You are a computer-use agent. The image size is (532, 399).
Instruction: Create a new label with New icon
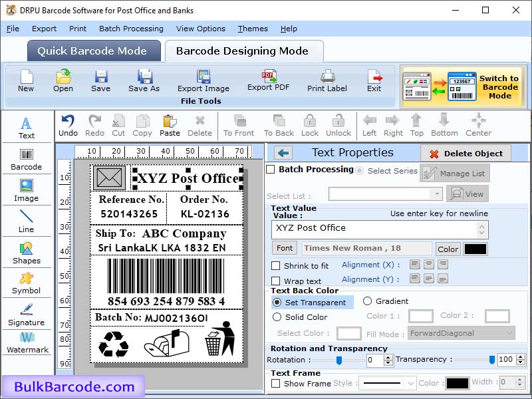click(x=26, y=80)
